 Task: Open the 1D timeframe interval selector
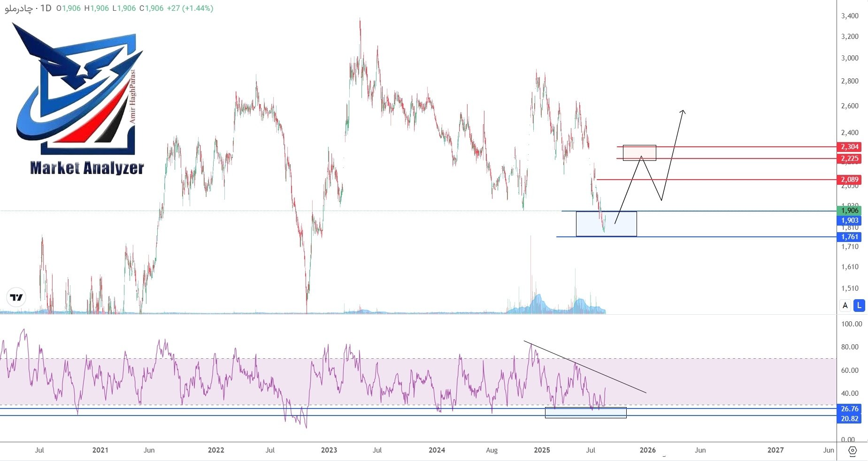pos(46,8)
